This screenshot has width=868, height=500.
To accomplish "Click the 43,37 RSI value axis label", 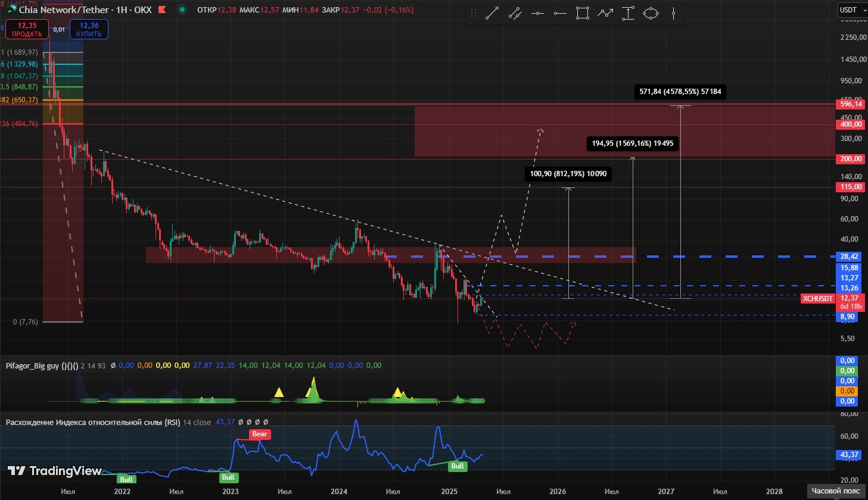I will point(850,455).
